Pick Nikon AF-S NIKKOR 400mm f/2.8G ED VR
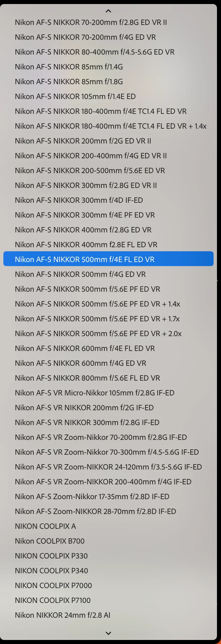 pos(108,230)
